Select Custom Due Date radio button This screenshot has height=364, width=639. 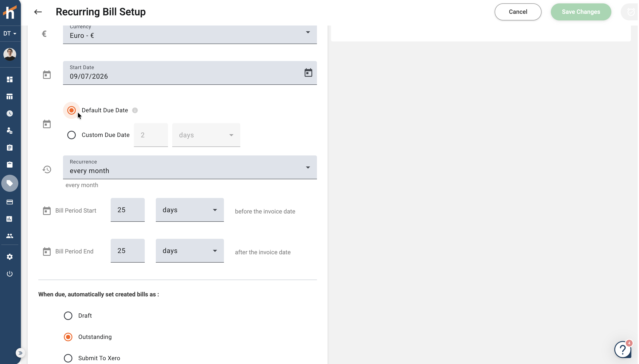(71, 135)
